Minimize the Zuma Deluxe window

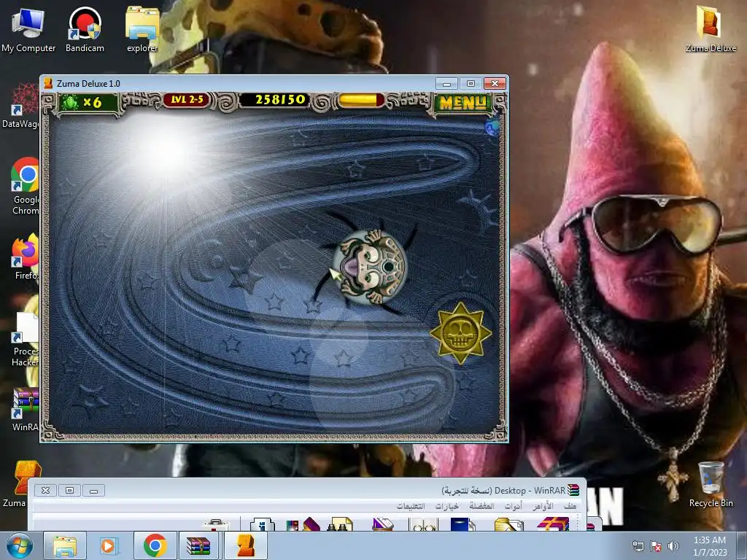[446, 84]
